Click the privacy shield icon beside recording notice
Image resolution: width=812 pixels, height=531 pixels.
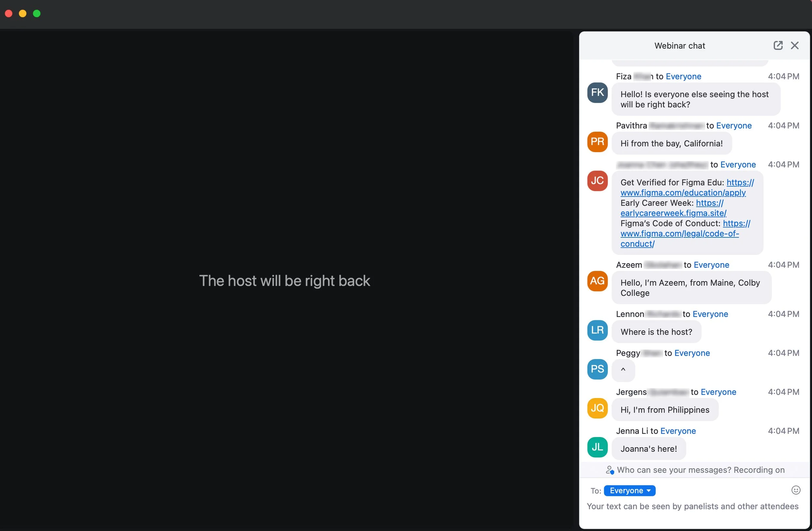[610, 470]
